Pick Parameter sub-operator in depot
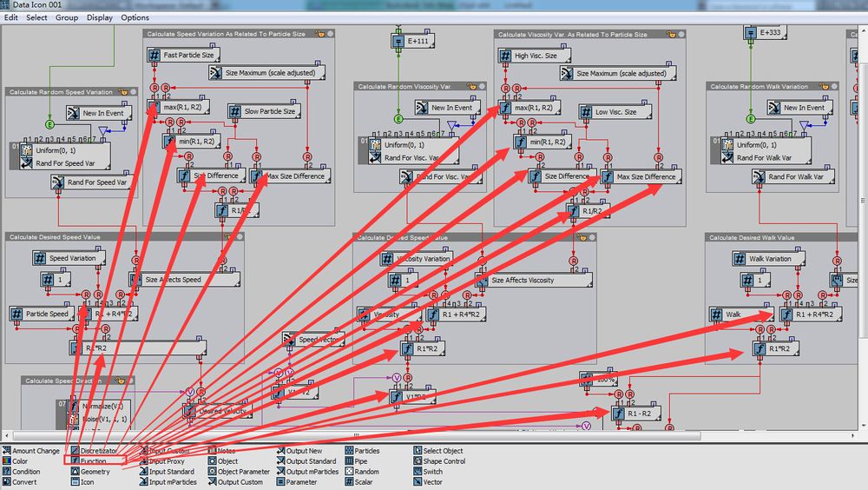 pyautogui.click(x=297, y=482)
